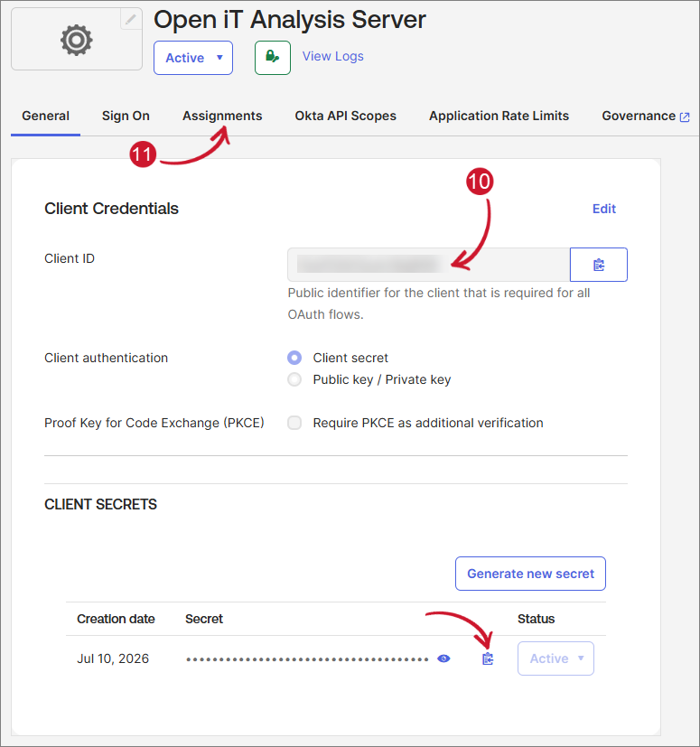The image size is (700, 747).
Task: Click 'Proof Key for Code Exchange (PKCE)' label
Action: pyautogui.click(x=154, y=423)
